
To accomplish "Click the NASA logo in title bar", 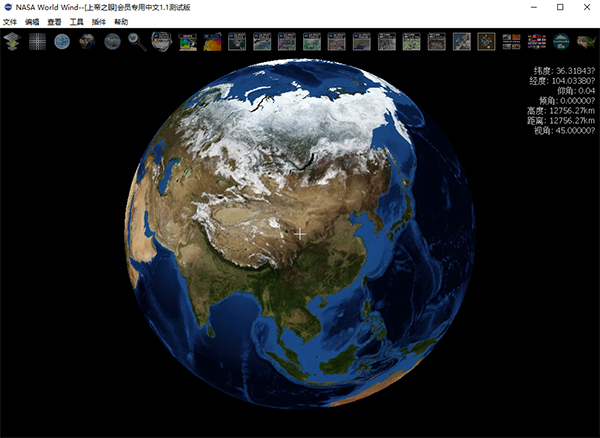I will pos(8,7).
